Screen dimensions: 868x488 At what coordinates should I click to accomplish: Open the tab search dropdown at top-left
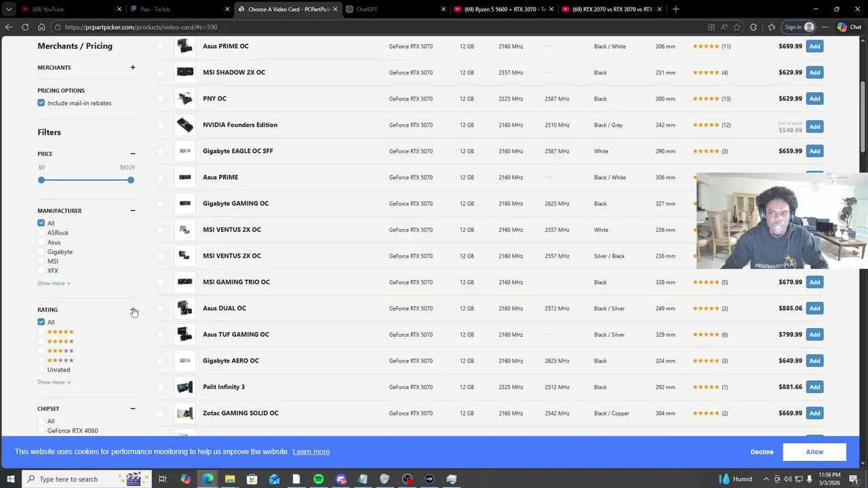click(9, 9)
